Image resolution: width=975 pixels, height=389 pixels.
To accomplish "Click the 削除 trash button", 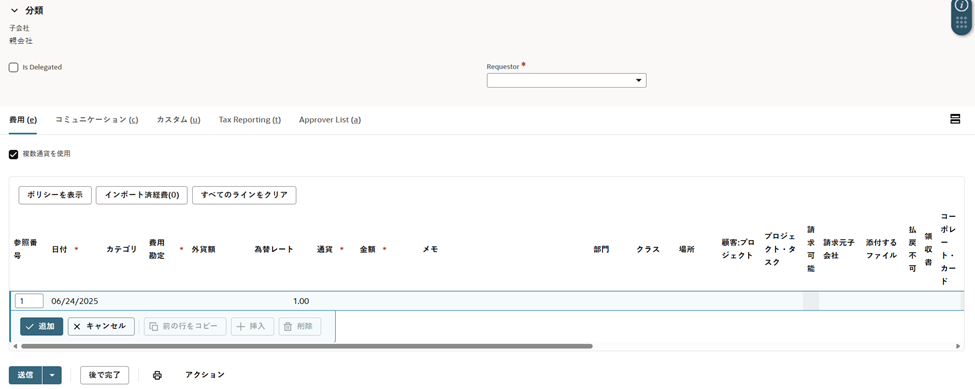I will pyautogui.click(x=300, y=326).
